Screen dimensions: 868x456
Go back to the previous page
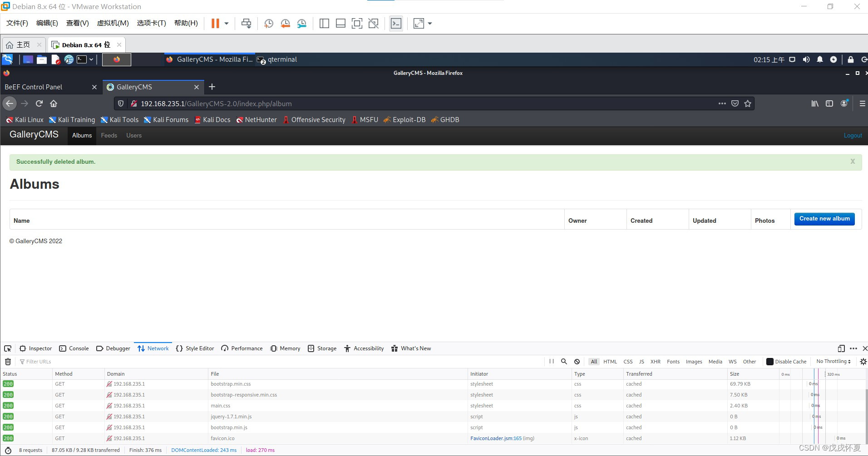click(x=10, y=103)
